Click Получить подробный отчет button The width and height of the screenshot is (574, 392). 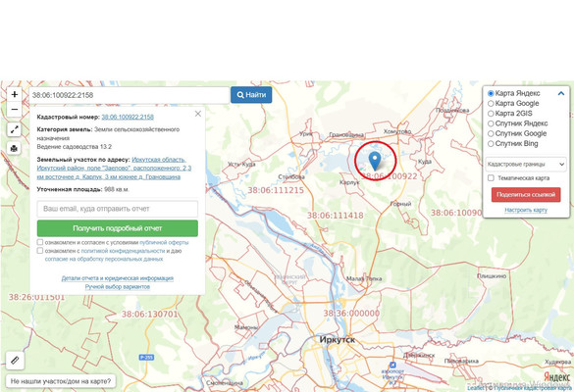pos(118,228)
